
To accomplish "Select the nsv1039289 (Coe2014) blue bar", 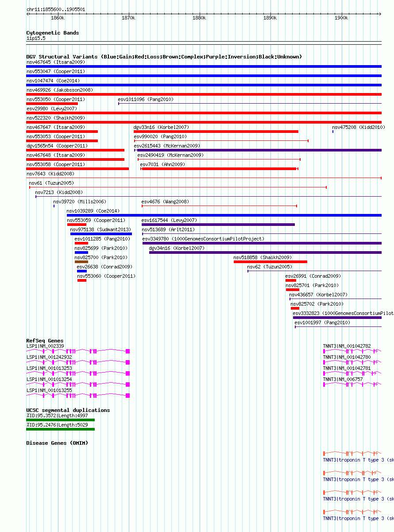I will click(x=224, y=215).
